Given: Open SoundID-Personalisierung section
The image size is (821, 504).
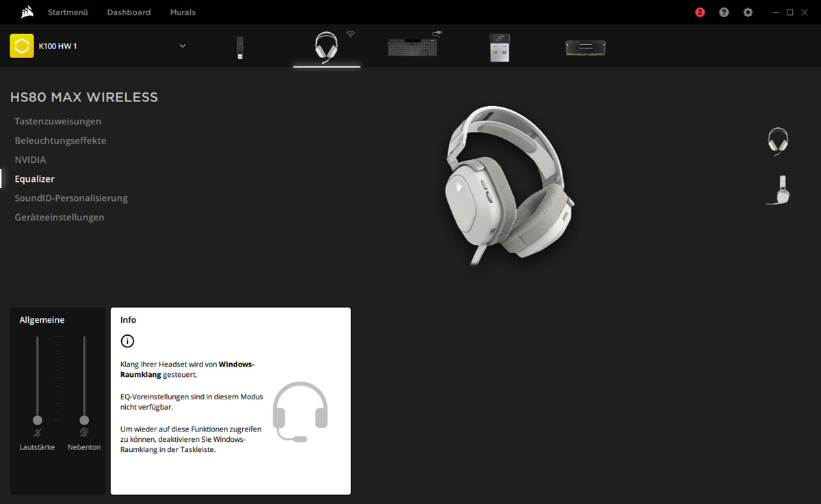Looking at the screenshot, I should pyautogui.click(x=71, y=198).
